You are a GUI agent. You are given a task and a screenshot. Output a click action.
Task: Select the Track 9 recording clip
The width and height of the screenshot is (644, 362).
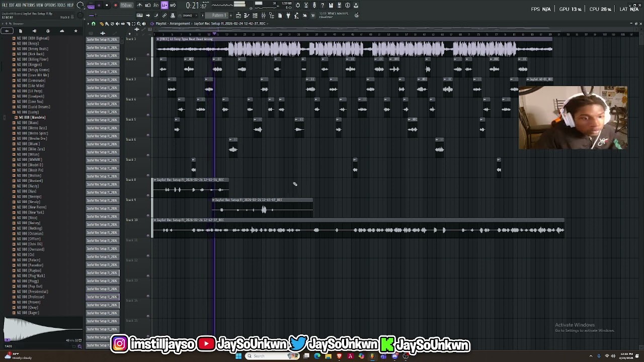coord(262,208)
